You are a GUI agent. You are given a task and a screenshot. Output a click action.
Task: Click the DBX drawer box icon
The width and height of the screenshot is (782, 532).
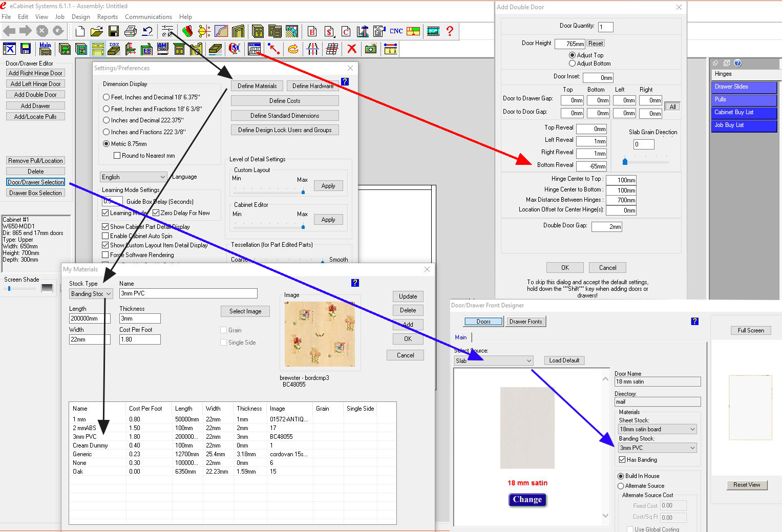coord(114,49)
